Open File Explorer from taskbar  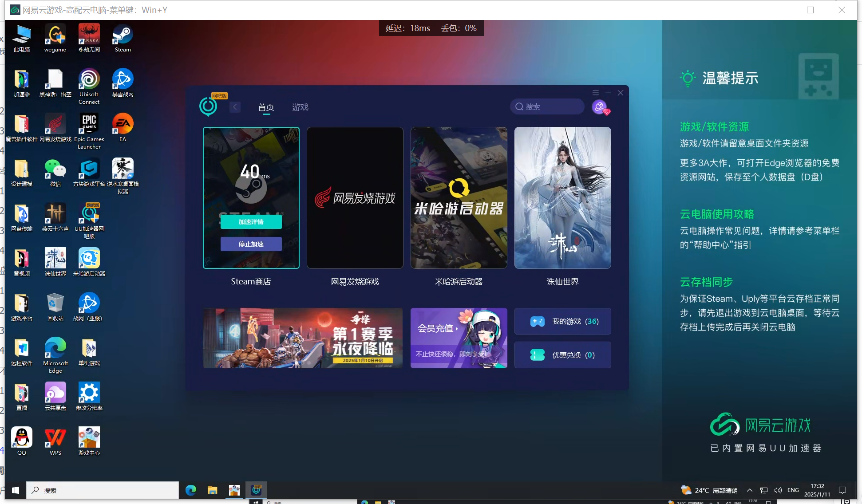[213, 490]
